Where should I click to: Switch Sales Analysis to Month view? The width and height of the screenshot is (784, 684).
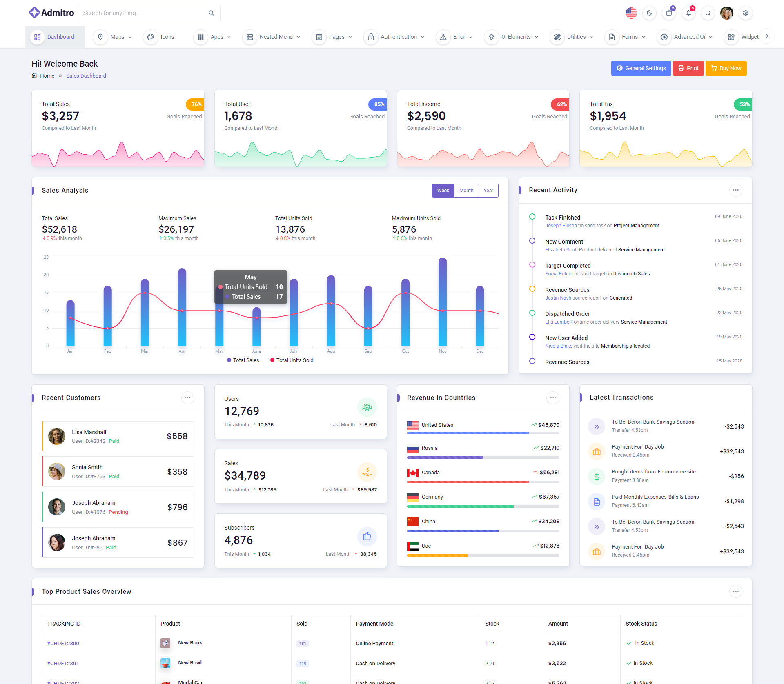466,191
